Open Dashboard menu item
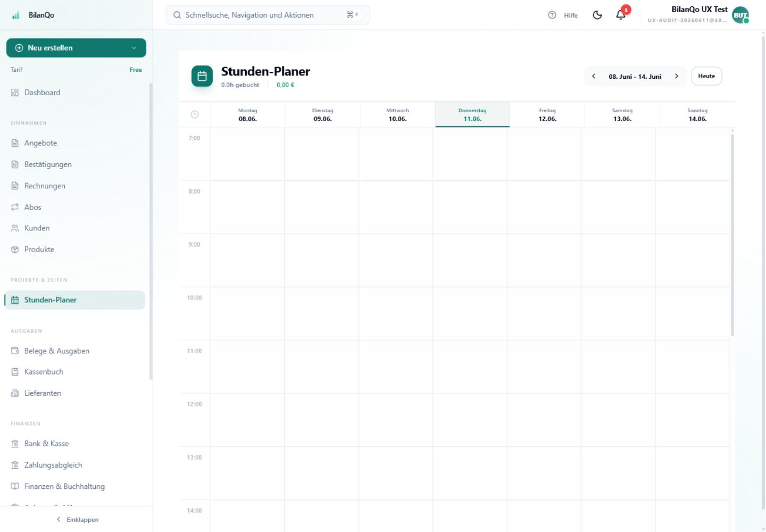Viewport: 766px width, 532px height. click(76, 93)
